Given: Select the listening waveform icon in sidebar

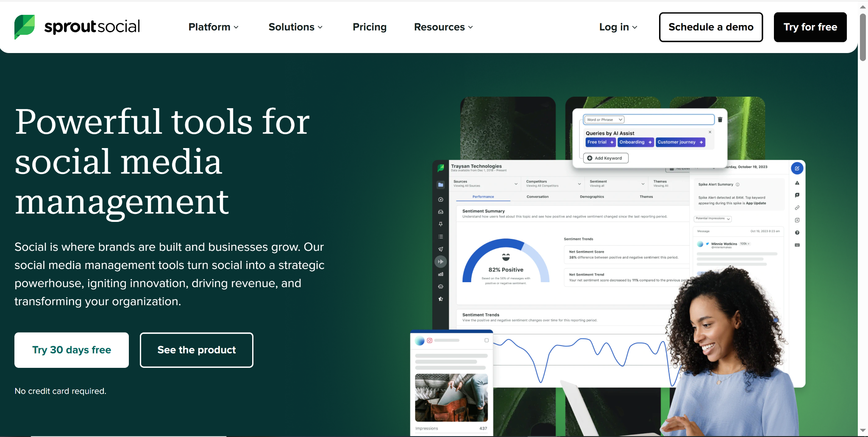Looking at the screenshot, I should 441,262.
